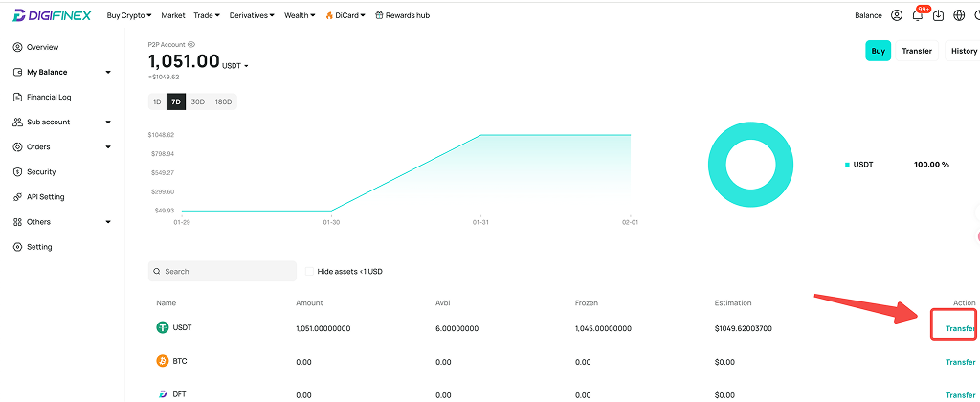Click the Sub account people icon
The width and height of the screenshot is (980, 402).
point(17,122)
